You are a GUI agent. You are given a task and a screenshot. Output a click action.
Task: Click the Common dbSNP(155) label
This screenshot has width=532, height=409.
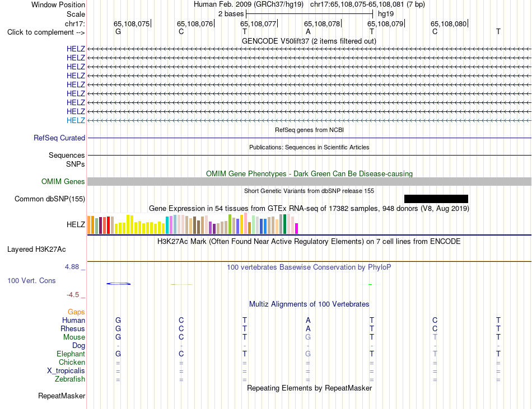(x=49, y=199)
